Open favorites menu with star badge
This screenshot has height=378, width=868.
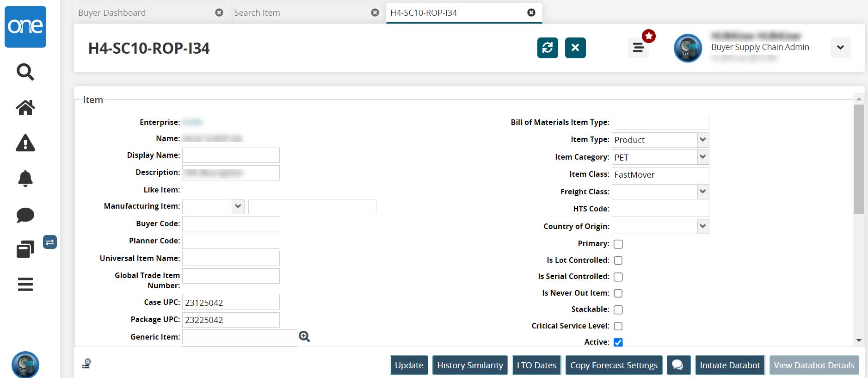tap(639, 48)
